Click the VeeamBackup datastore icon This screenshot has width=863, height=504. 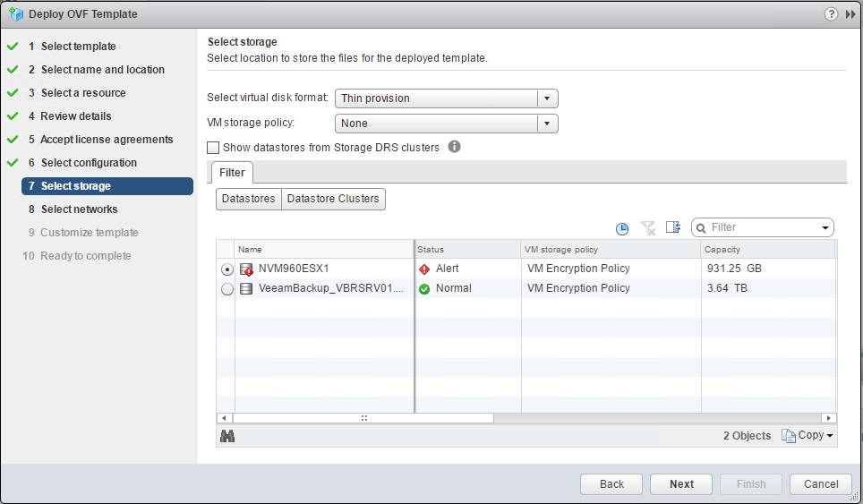point(246,288)
